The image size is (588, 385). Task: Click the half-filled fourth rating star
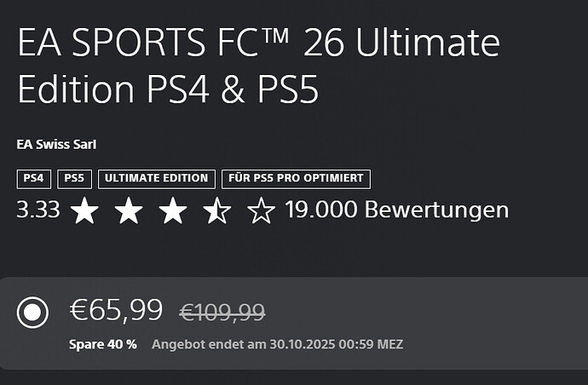click(216, 210)
